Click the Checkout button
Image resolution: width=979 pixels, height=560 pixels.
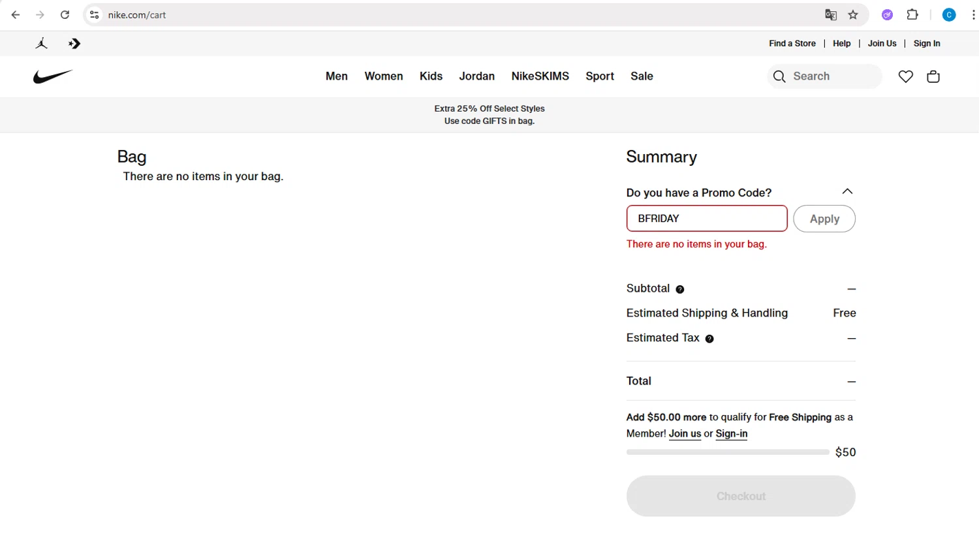pyautogui.click(x=741, y=496)
